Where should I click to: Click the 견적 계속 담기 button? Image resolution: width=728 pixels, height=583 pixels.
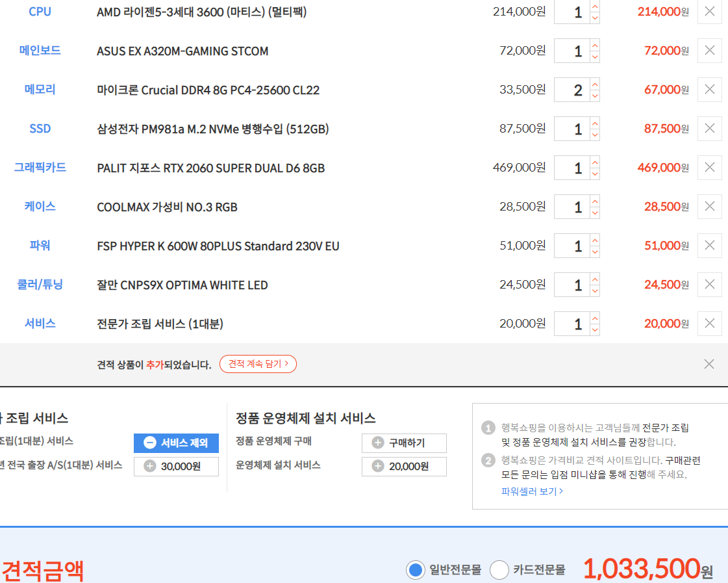[258, 364]
